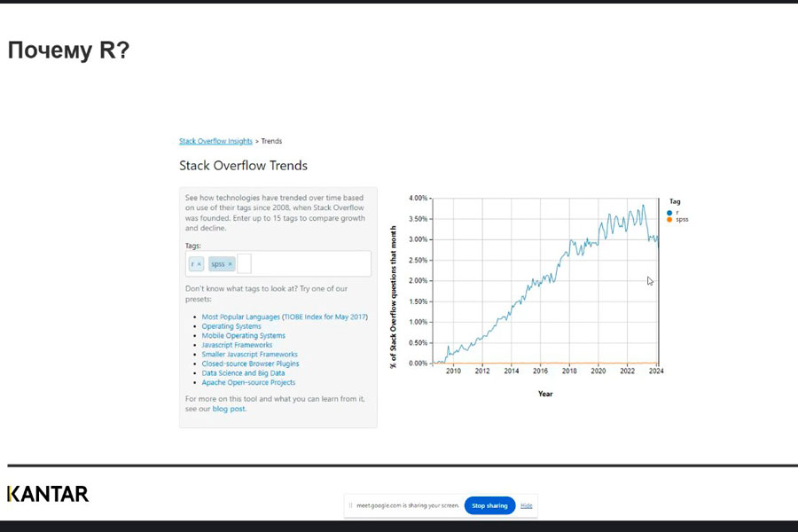Click the 4.00% y-axis label
Image resolution: width=798 pixels, height=532 pixels.
point(419,198)
